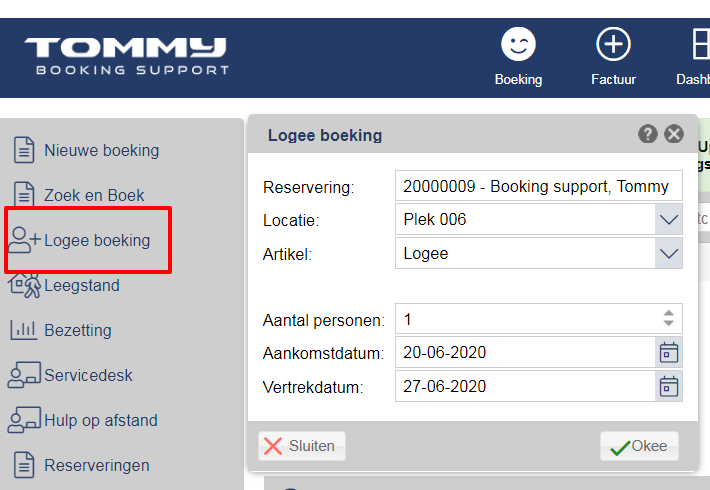Expand the Locatie dropdown
710x490 pixels.
(x=669, y=220)
